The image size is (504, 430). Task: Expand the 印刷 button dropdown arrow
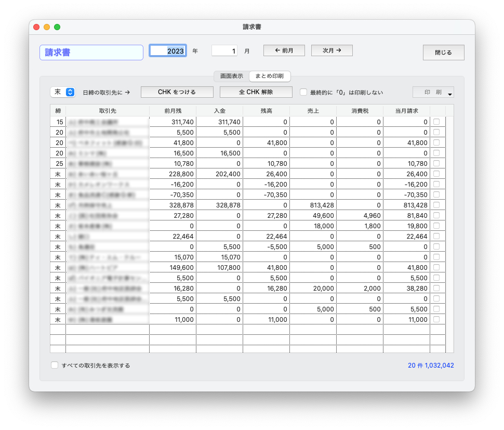point(450,94)
